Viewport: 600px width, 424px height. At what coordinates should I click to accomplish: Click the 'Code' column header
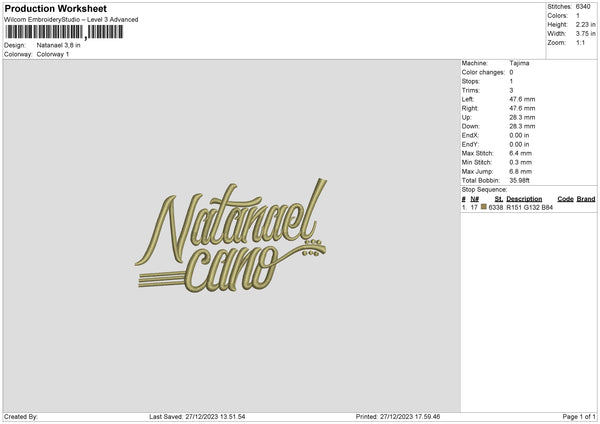click(565, 199)
